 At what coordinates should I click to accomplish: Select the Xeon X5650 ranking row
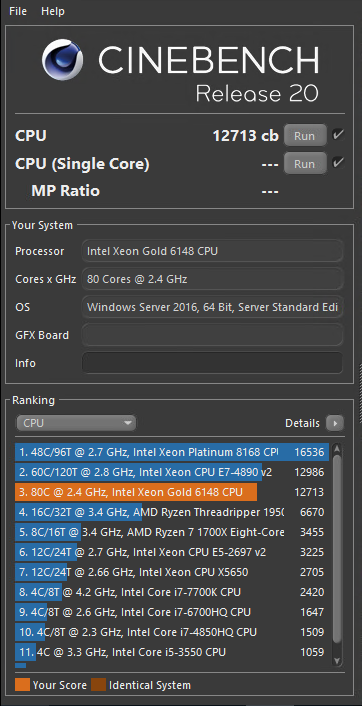point(172,572)
